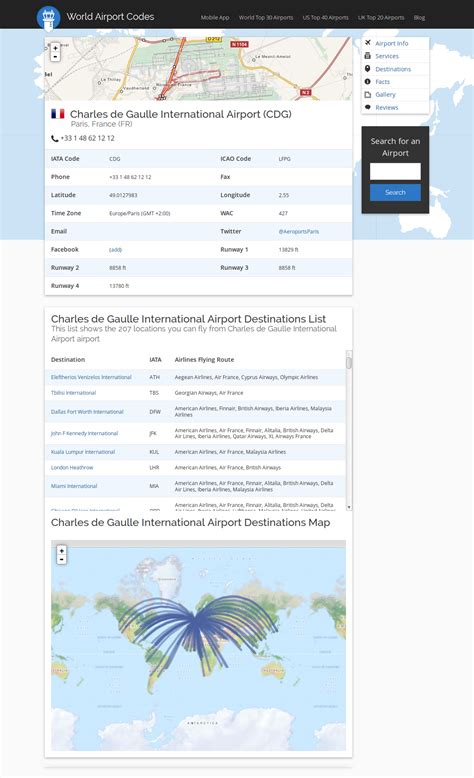Click the Charles de Gaulle airport heading
Screen dimensions: 474x778
pyautogui.click(x=181, y=114)
